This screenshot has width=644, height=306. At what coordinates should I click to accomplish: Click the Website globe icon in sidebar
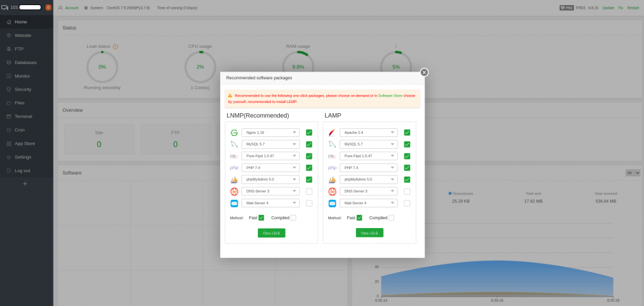(9, 36)
